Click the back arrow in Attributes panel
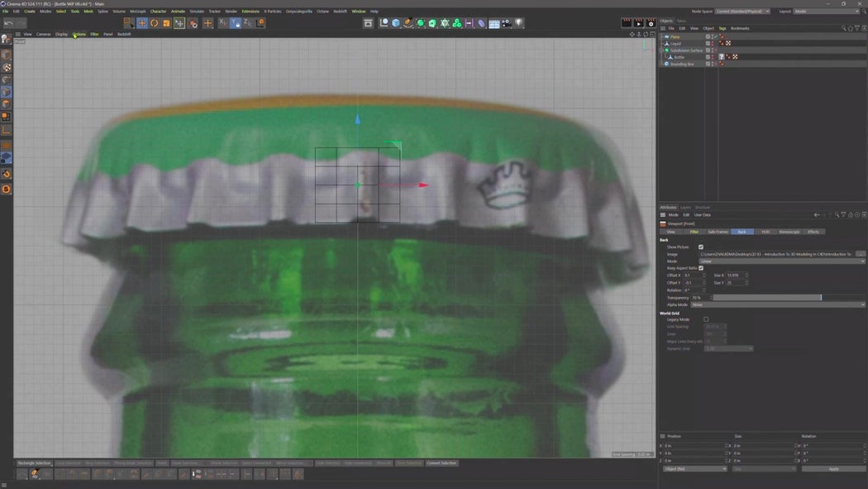 pos(817,215)
